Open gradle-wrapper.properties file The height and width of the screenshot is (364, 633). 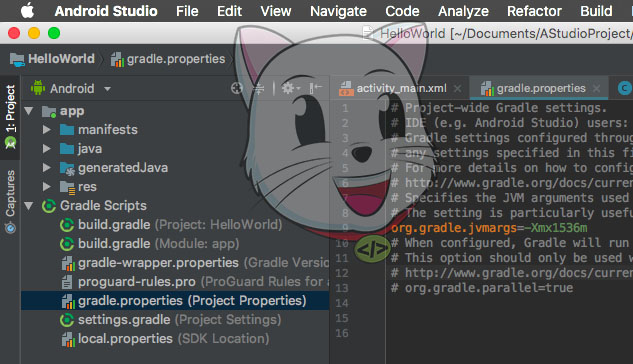coord(203,263)
